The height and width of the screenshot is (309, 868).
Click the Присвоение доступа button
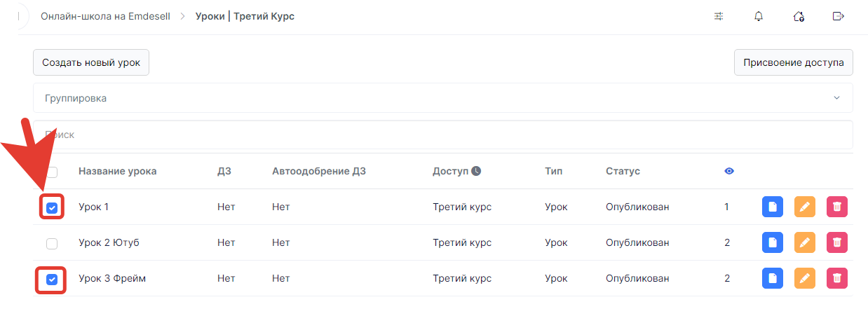(793, 62)
